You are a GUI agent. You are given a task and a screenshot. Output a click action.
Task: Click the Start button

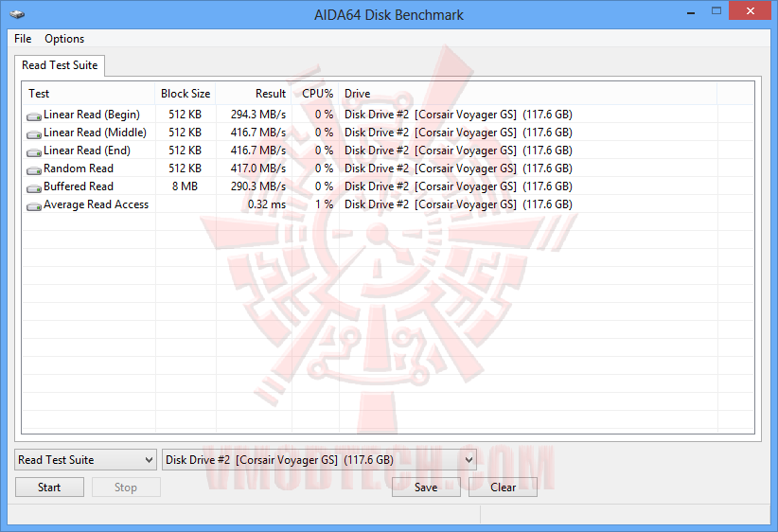[x=49, y=488]
